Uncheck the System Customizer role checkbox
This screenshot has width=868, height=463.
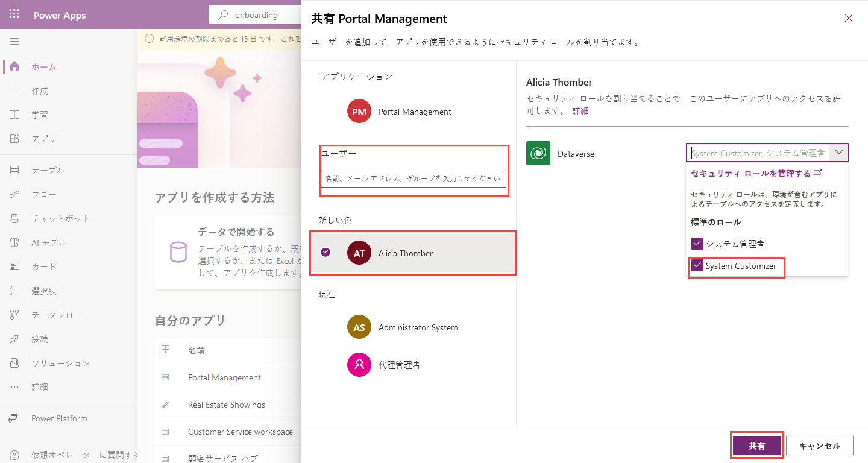point(697,266)
